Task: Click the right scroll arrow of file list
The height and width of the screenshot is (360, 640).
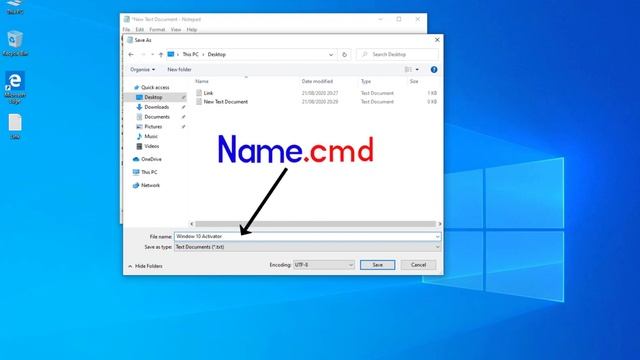Action: click(x=440, y=224)
